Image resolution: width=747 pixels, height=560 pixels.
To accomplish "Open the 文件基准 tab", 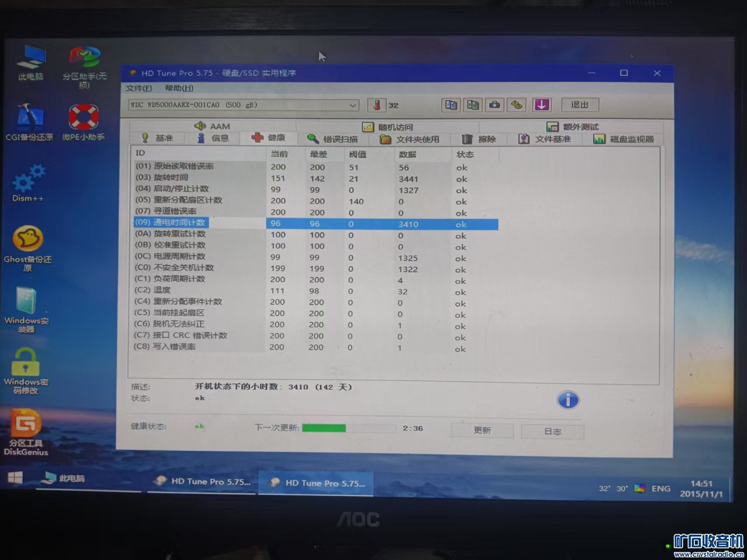I will tap(544, 139).
